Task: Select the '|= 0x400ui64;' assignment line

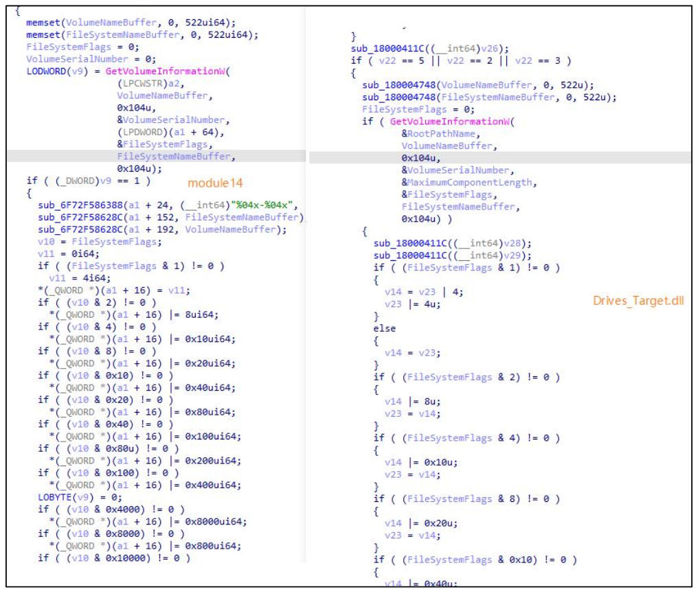Action: pos(145,485)
